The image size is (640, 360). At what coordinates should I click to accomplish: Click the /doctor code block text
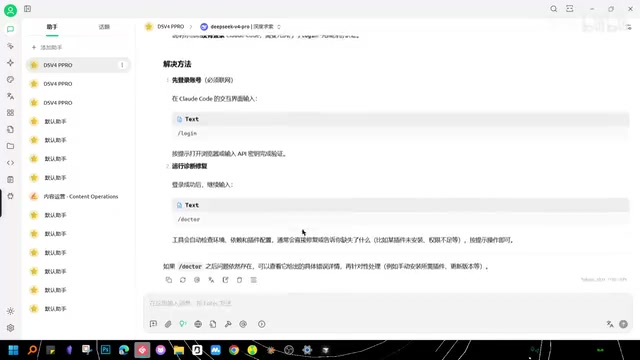pos(189,220)
